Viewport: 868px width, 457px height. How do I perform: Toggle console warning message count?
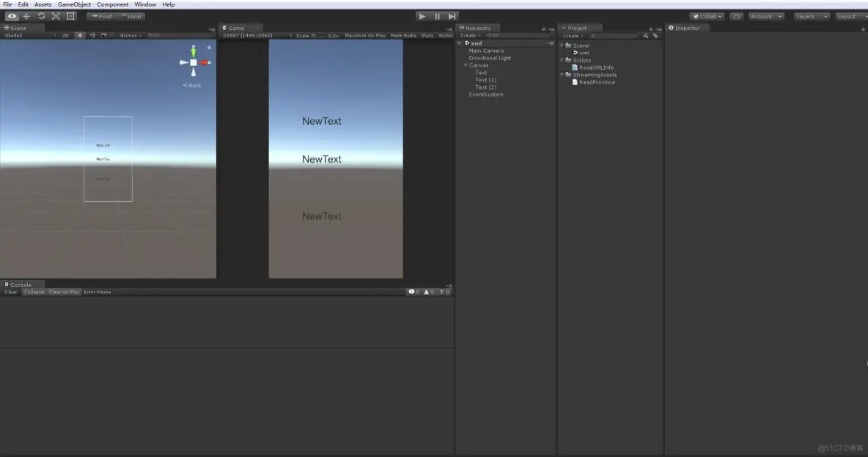point(429,292)
